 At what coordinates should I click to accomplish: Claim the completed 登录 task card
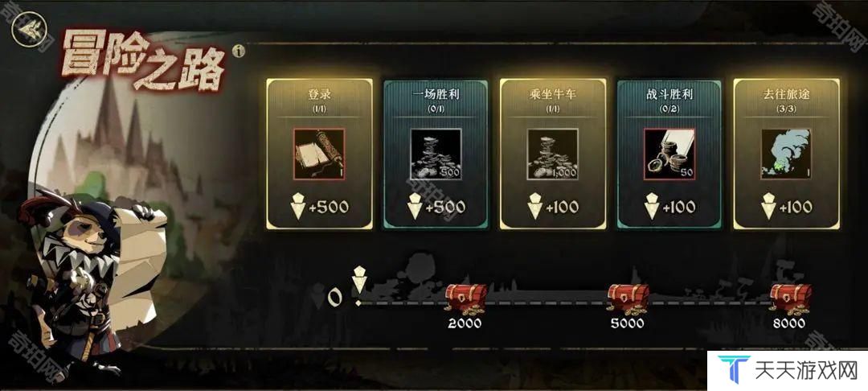(x=319, y=154)
